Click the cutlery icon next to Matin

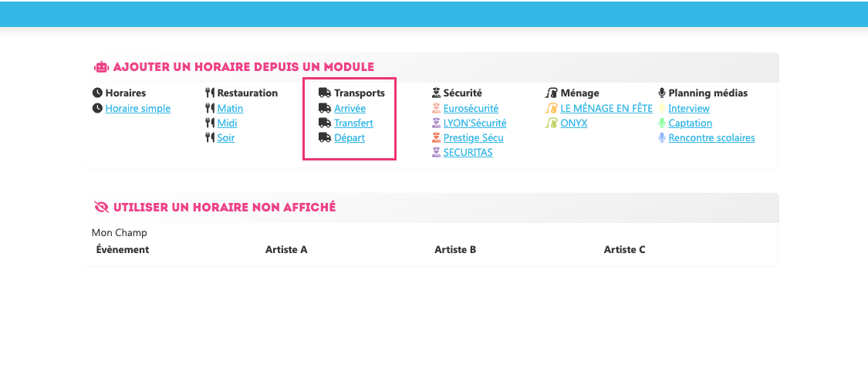(210, 109)
